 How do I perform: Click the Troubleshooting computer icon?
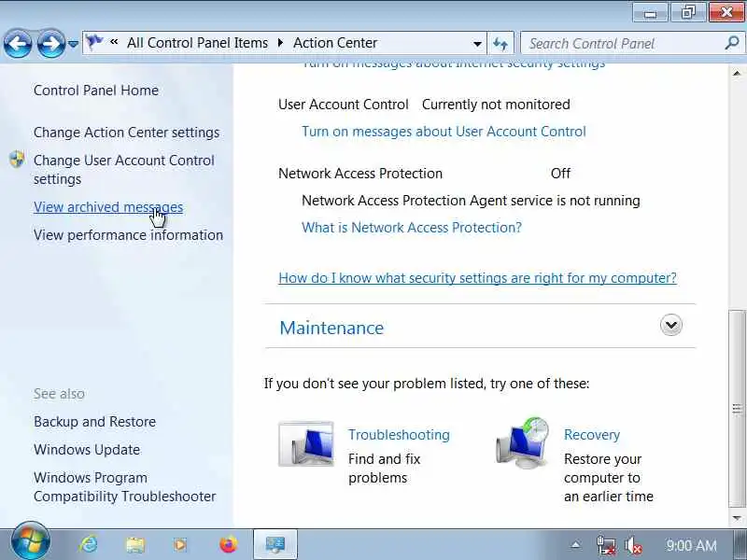click(306, 444)
